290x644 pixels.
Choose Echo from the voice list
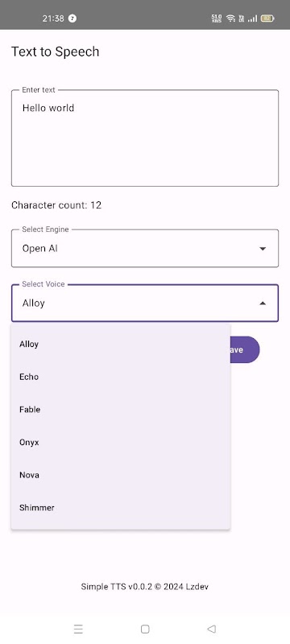[120, 377]
